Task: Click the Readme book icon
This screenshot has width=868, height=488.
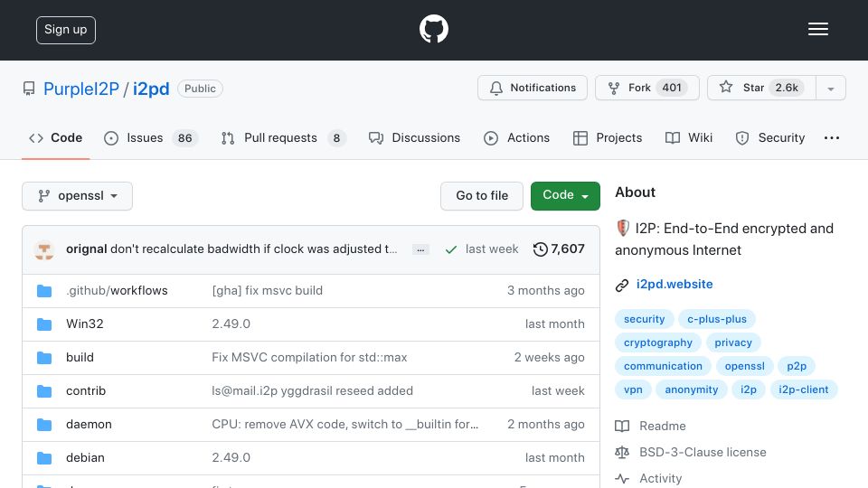Action: pyautogui.click(x=622, y=426)
